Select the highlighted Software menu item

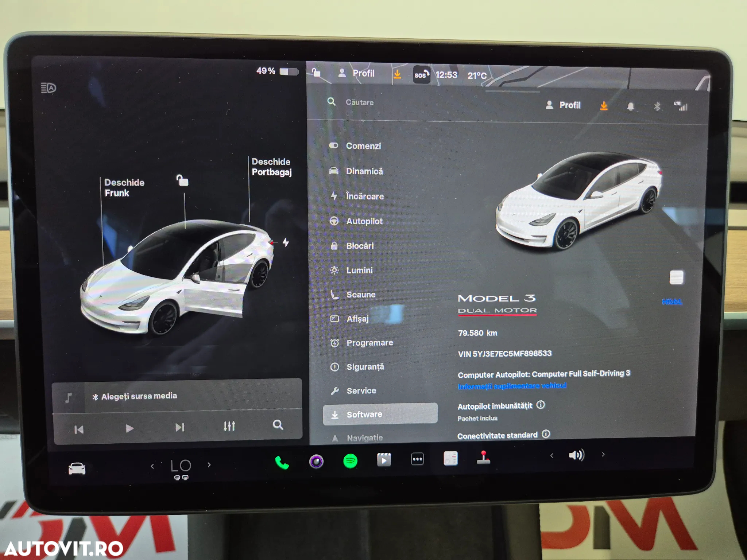[x=380, y=414]
